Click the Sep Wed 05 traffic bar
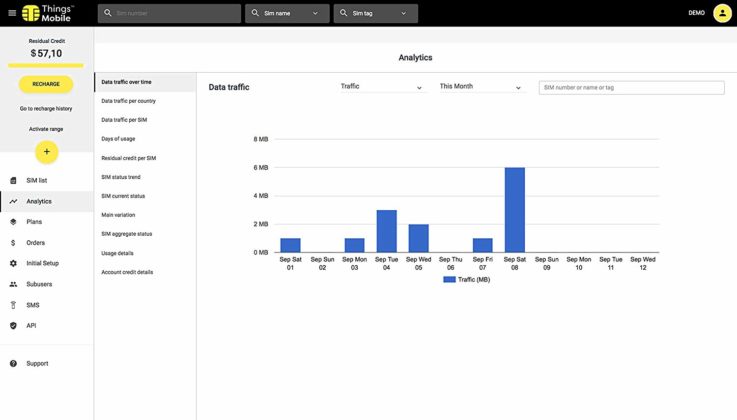This screenshot has width=737, height=420. (418, 238)
